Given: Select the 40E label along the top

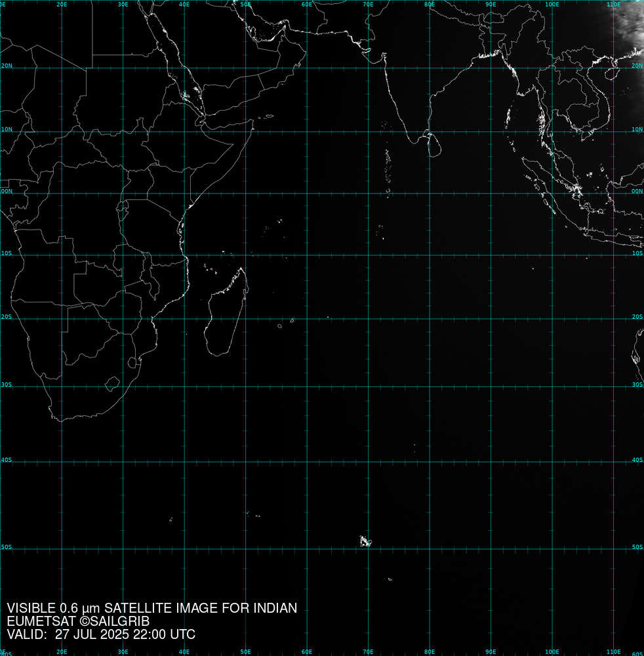Looking at the screenshot, I should pyautogui.click(x=184, y=5).
